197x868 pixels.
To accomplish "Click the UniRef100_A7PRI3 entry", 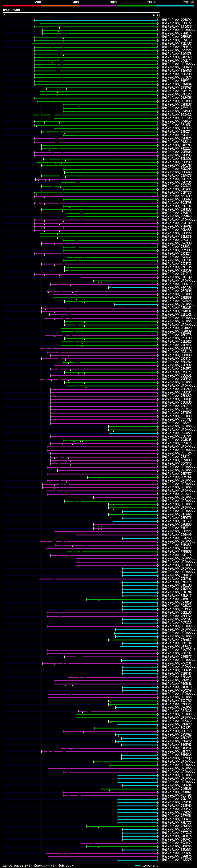I will pyautogui.click(x=177, y=47).
